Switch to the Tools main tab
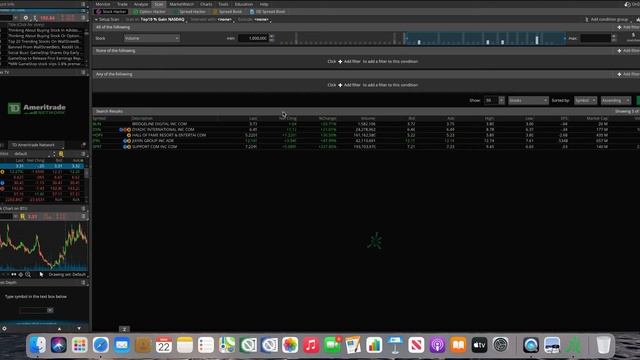 pos(223,4)
